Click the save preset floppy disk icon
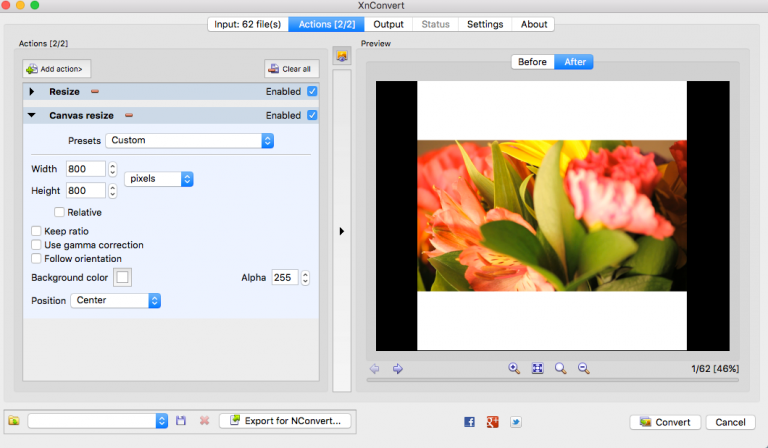This screenshot has width=768, height=448. pyautogui.click(x=181, y=421)
